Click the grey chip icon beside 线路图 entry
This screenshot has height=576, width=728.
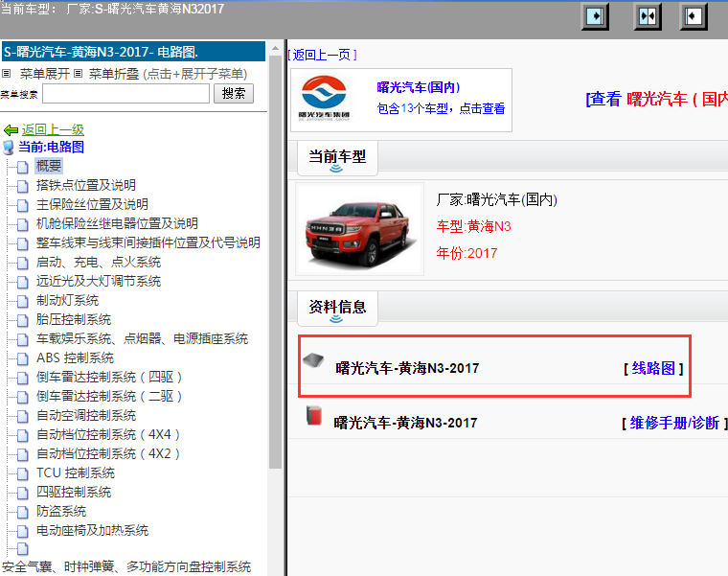[313, 360]
